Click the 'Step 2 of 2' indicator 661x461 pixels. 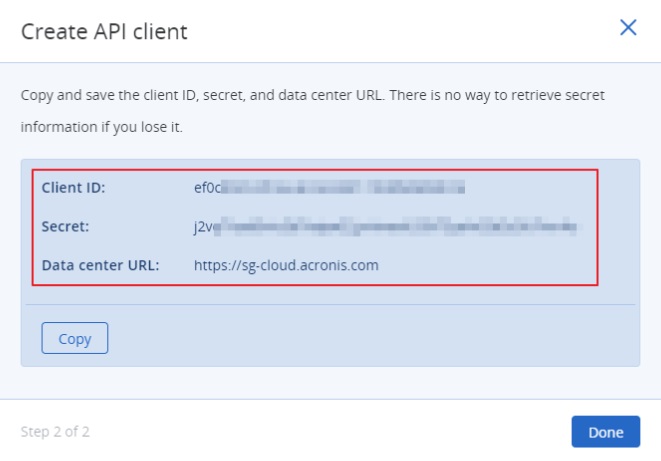pyautogui.click(x=55, y=432)
